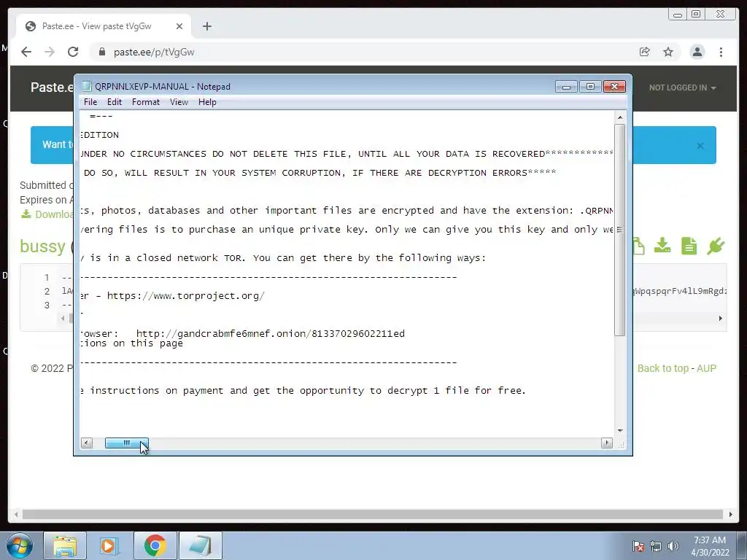Click the Notepad vertical scrollbar thumb

point(620,230)
